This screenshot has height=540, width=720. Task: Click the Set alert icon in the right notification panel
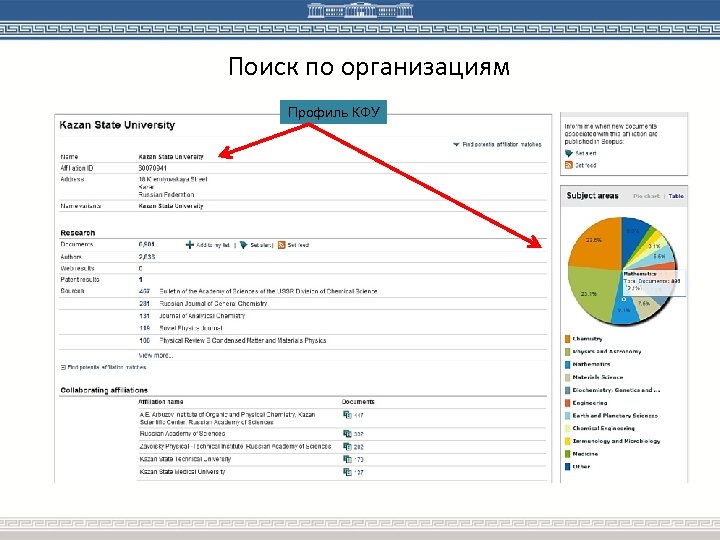coord(569,153)
